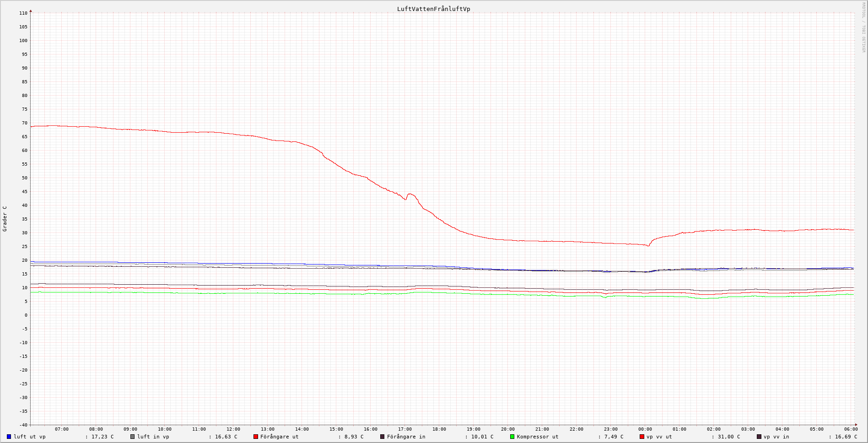Click the red swatch beside vp vv ut
The height and width of the screenshot is (443, 868).
642,437
